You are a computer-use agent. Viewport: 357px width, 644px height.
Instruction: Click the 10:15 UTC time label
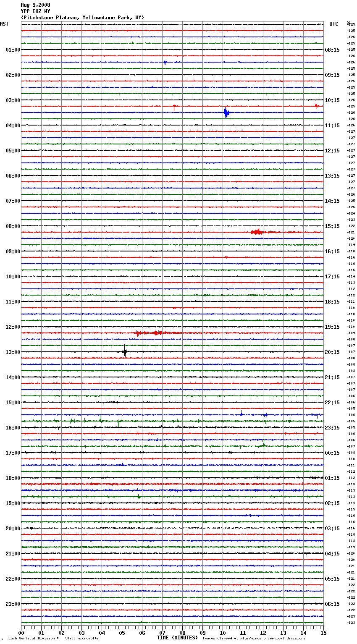(x=332, y=100)
